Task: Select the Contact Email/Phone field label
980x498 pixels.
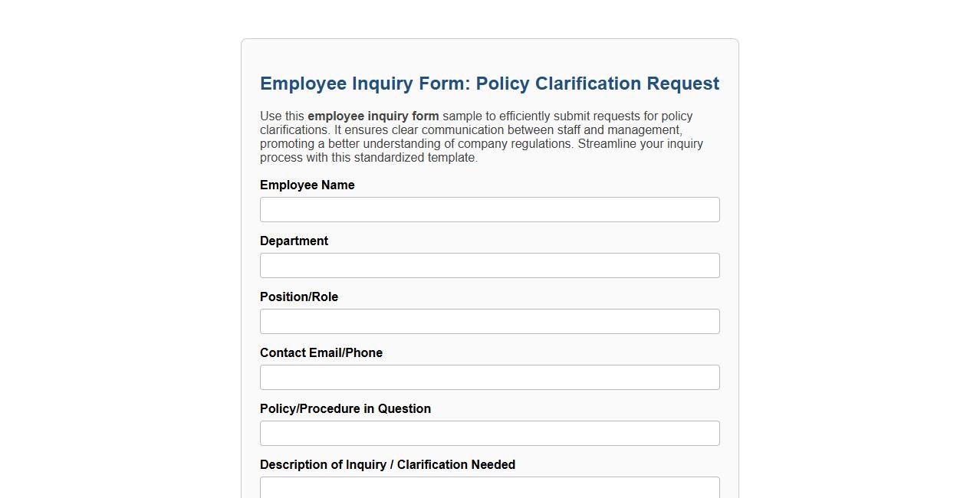Action: pos(321,352)
